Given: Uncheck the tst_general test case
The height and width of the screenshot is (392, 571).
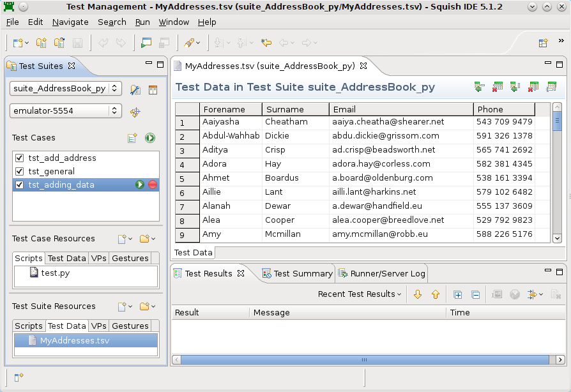Looking at the screenshot, I should (x=19, y=171).
